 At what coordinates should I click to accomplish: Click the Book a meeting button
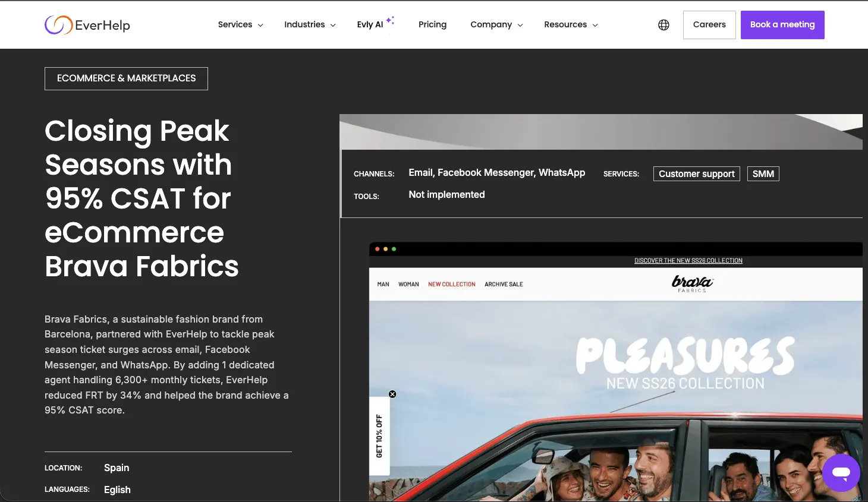pos(782,24)
